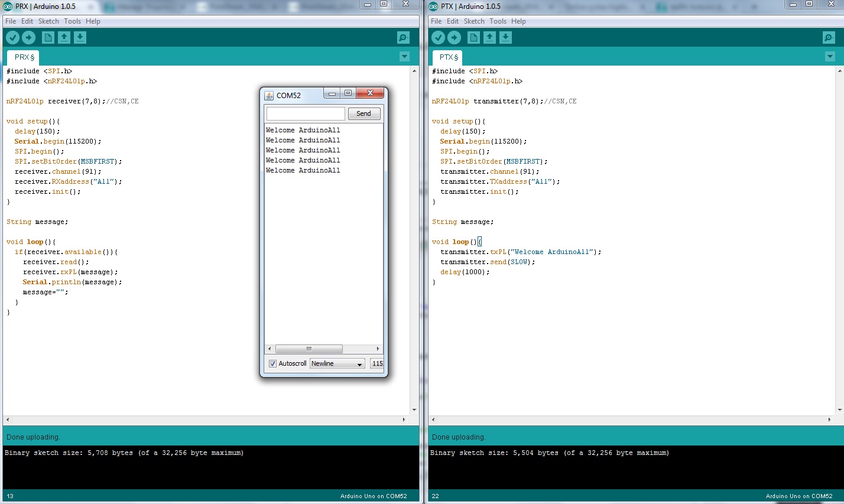Viewport: 844px width, 504px height.
Task: Click Save sketch icon in PRX window
Action: pyautogui.click(x=80, y=37)
